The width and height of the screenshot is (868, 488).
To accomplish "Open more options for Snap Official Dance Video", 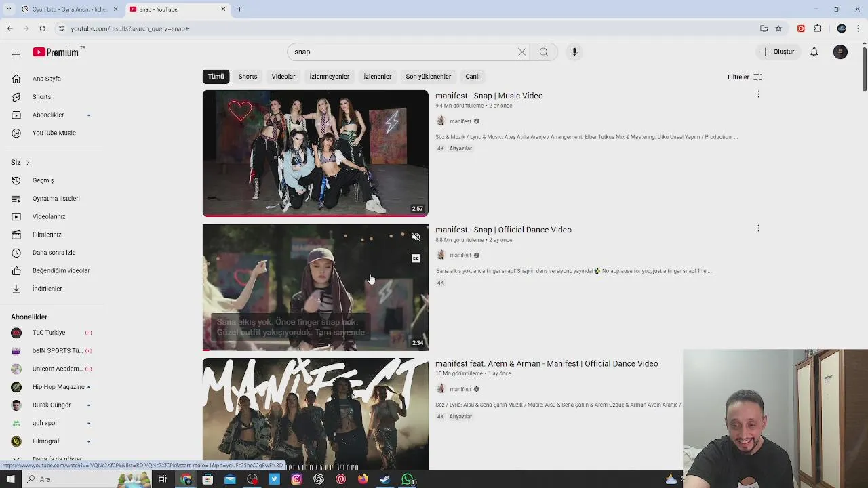I will [x=758, y=228].
